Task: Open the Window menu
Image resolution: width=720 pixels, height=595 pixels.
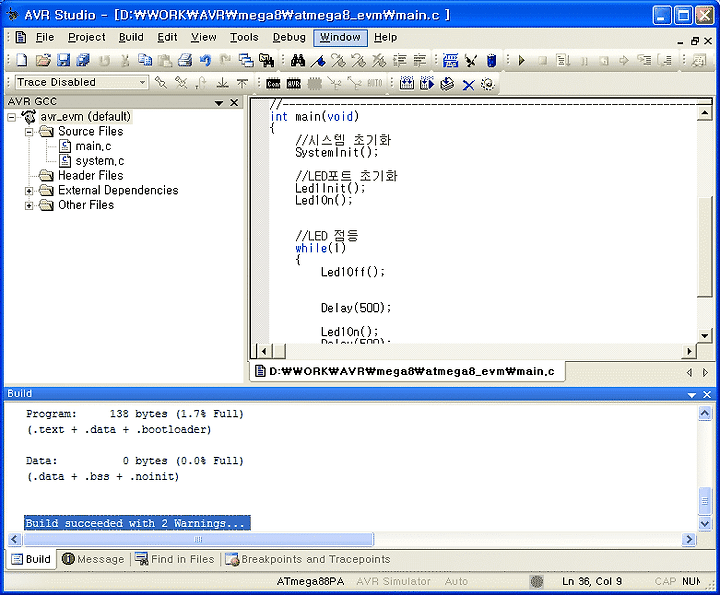Action: [340, 37]
